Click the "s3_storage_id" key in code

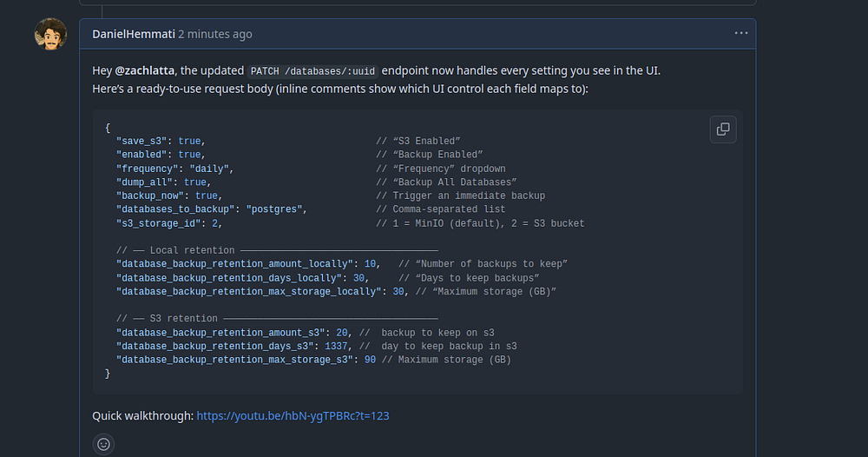coord(158,223)
